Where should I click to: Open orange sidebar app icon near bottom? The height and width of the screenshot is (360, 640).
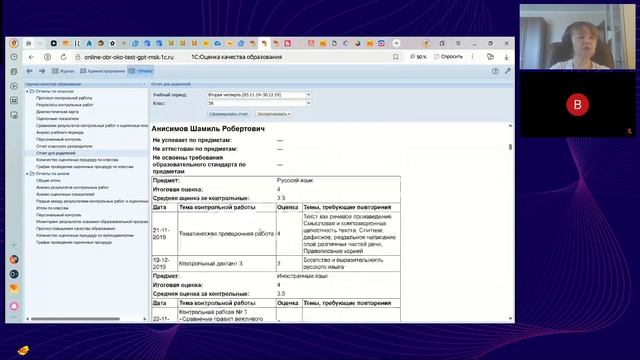pyautogui.click(x=14, y=288)
